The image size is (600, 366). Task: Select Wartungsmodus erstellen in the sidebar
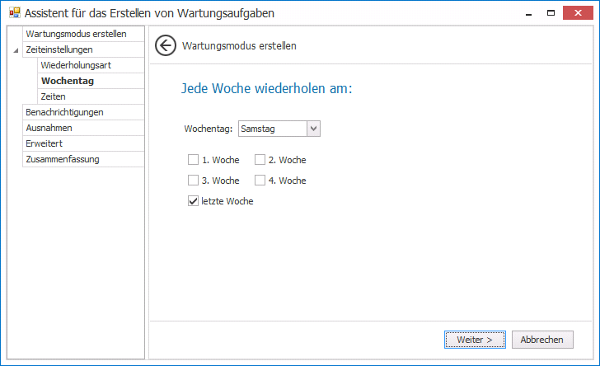click(x=83, y=34)
